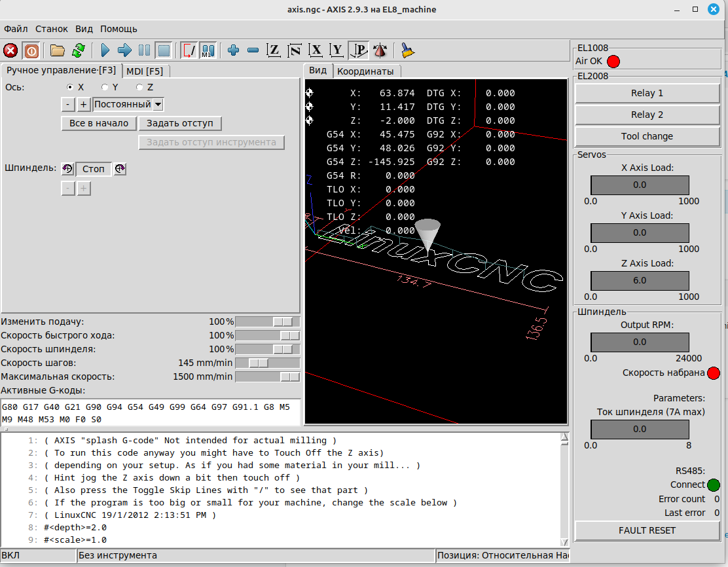
Task: Click the Скорость шпинделя slider
Action: click(268, 349)
